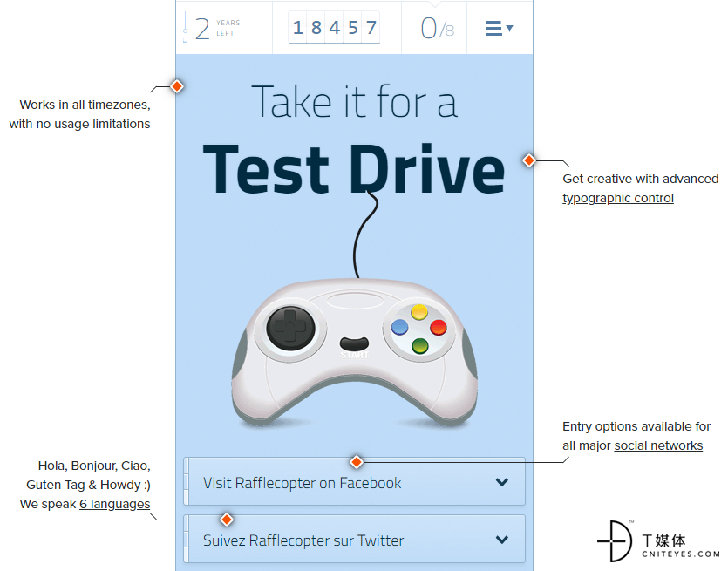The height and width of the screenshot is (571, 728).
Task: Open the typographic control link
Action: pyautogui.click(x=618, y=198)
